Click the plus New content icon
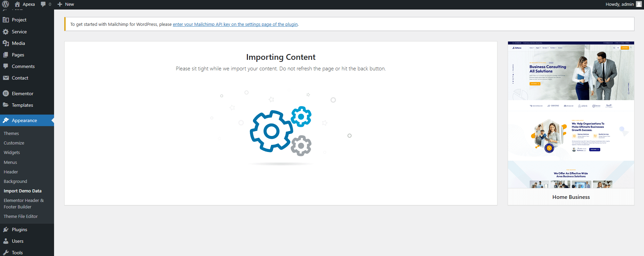The image size is (644, 256). pyautogui.click(x=60, y=4)
